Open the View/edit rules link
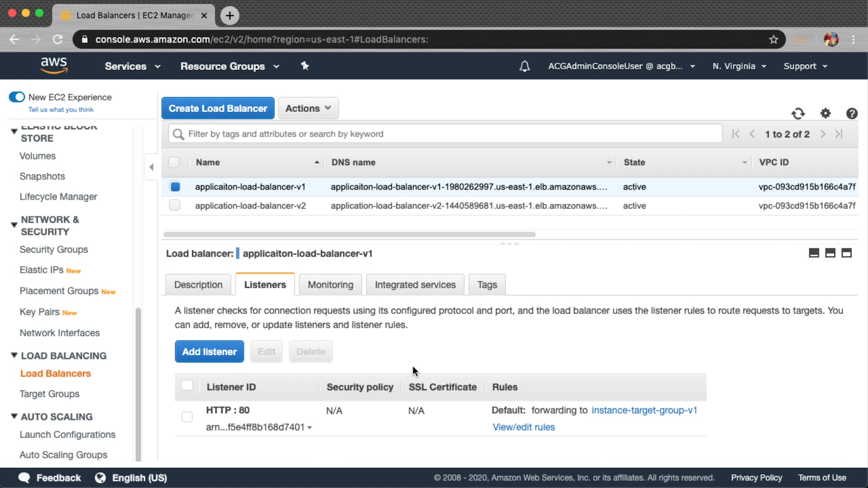This screenshot has width=868, height=488. point(524,427)
